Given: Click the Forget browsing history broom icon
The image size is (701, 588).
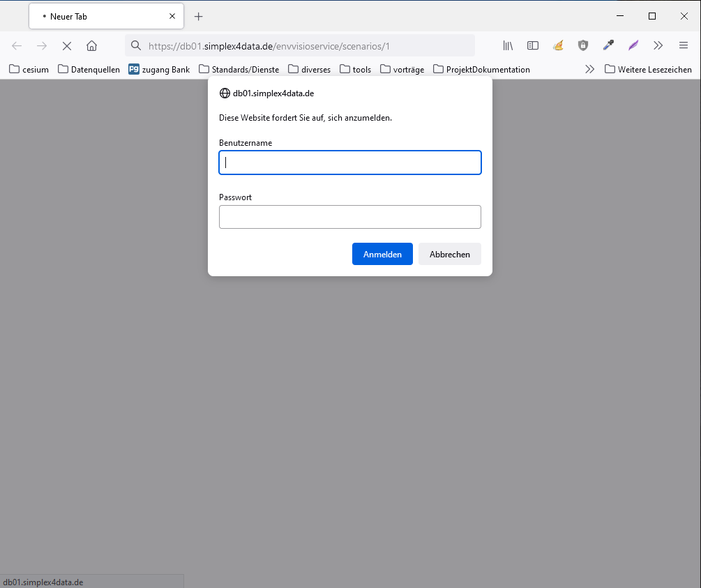Looking at the screenshot, I should 558,45.
